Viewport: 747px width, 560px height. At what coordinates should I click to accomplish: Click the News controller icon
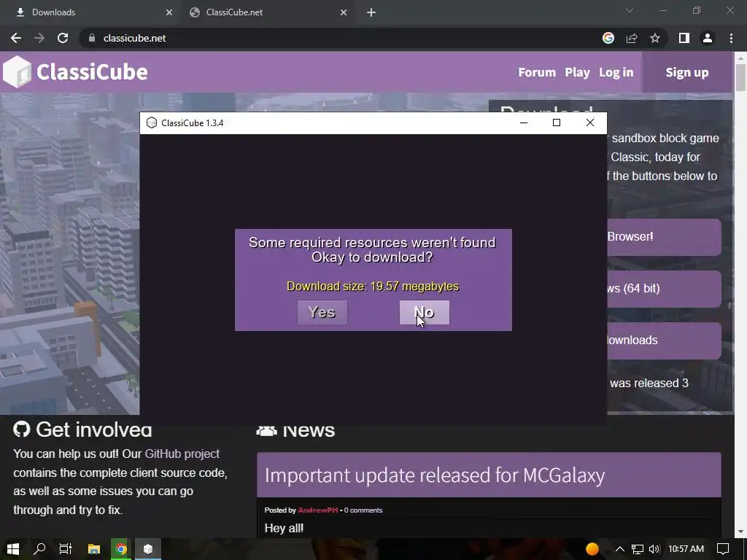pyautogui.click(x=266, y=431)
